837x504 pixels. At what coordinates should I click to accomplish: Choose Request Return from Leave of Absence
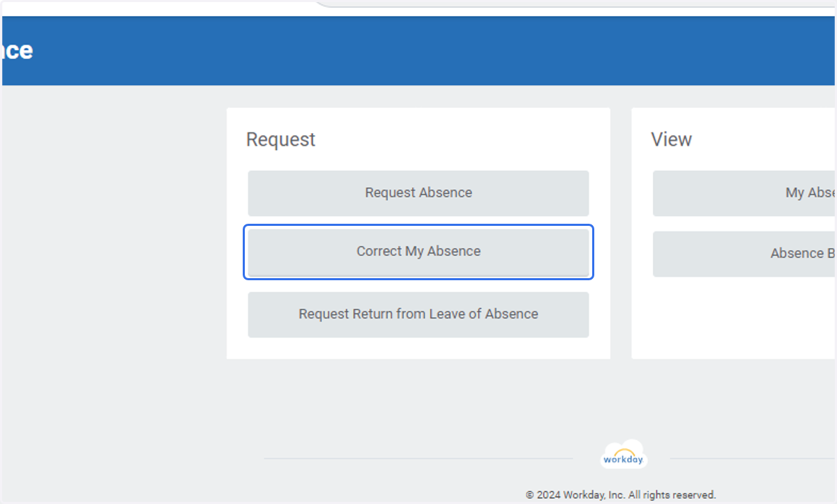418,314
